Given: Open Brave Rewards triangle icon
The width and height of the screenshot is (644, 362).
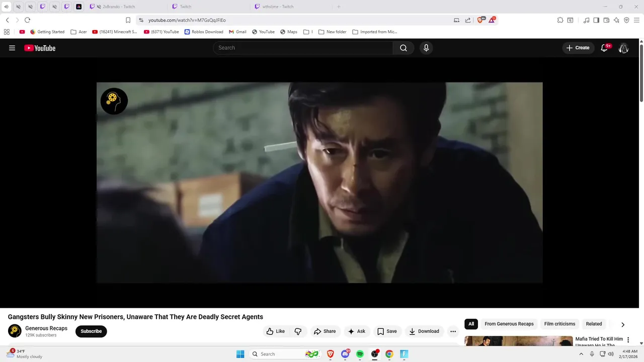Looking at the screenshot, I should pos(492,20).
